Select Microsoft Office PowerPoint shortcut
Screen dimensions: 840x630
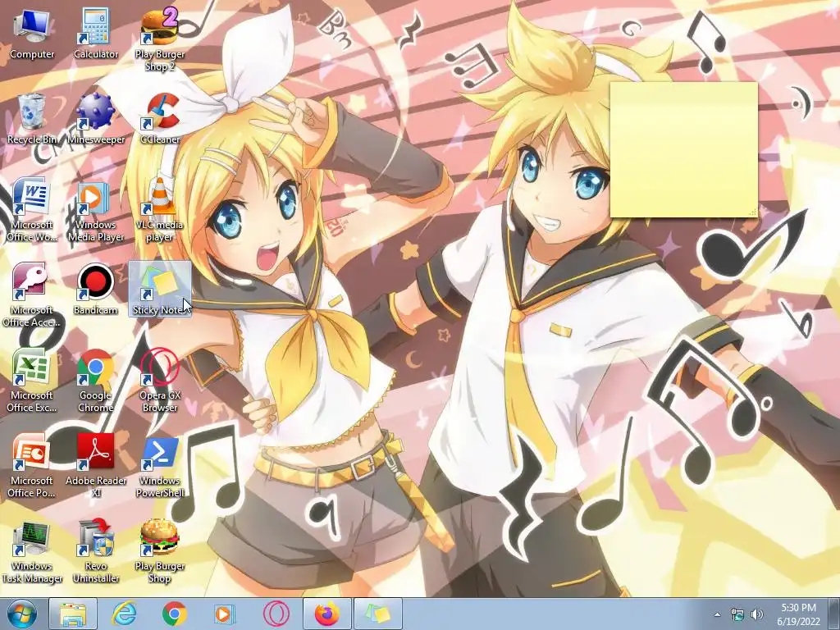click(32, 466)
